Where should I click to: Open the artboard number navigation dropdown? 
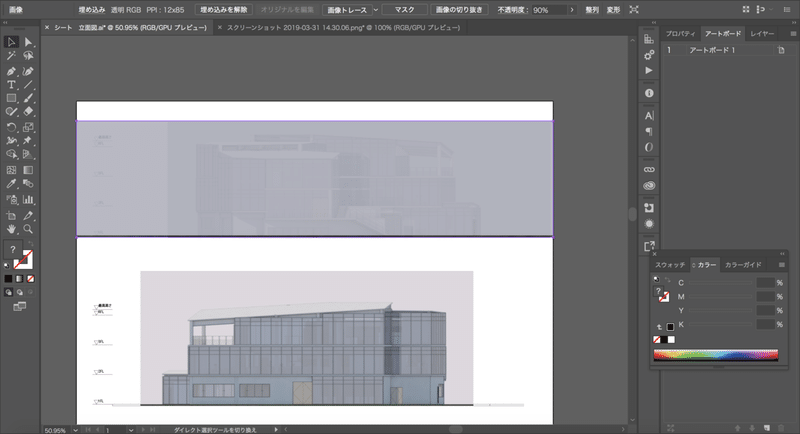click(x=131, y=430)
